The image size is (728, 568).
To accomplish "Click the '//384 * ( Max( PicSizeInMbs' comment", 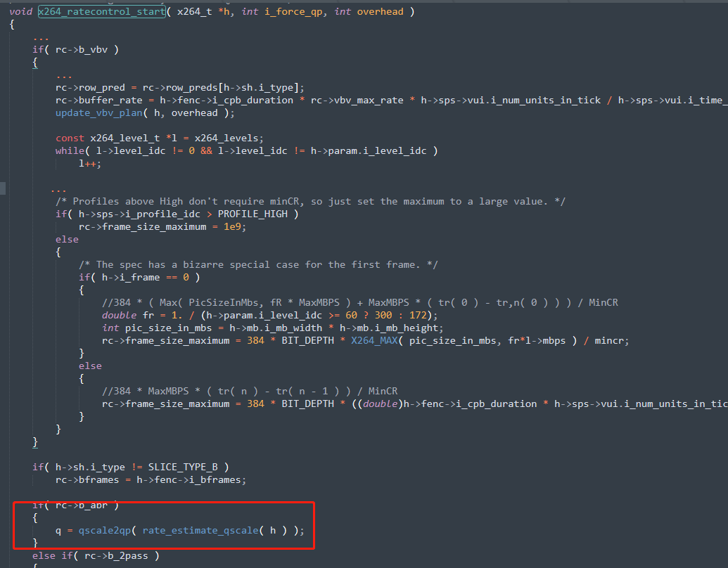I will click(x=360, y=302).
